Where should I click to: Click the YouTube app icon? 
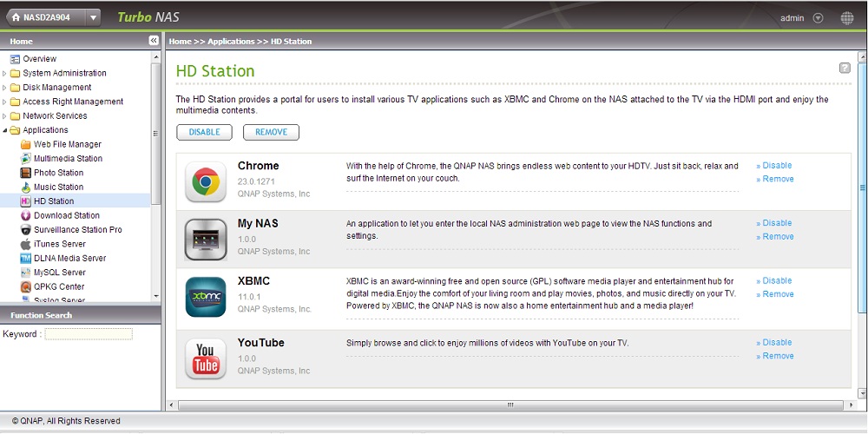pyautogui.click(x=206, y=358)
